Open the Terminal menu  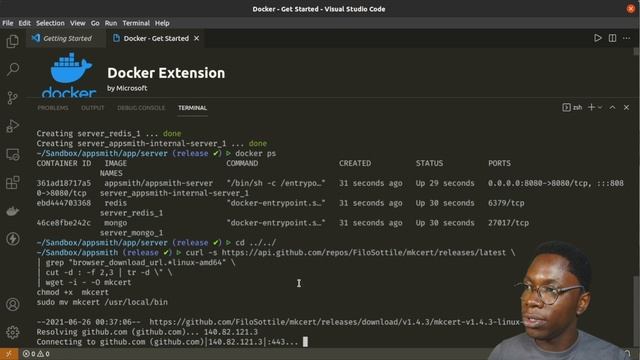pyautogui.click(x=136, y=23)
